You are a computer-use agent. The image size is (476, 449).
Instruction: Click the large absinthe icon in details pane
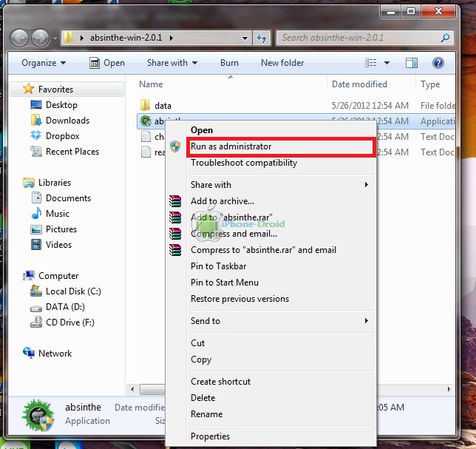[38, 415]
